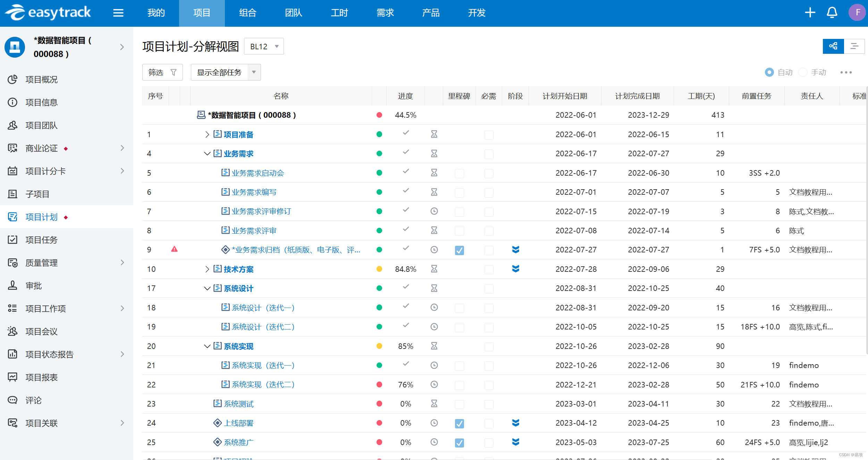Screen dimensions: 868x460
Task: Click the user avatar F
Action: tap(857, 13)
